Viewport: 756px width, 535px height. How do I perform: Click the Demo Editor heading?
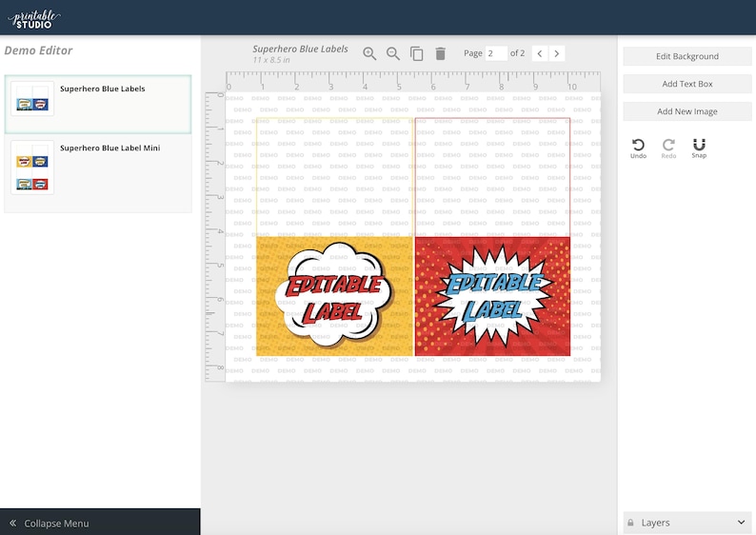[39, 50]
